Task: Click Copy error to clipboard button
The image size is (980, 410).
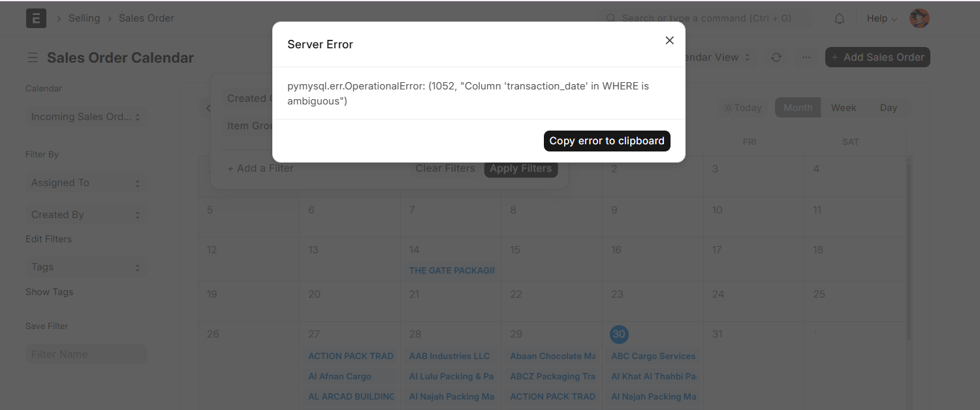Action: pyautogui.click(x=607, y=141)
